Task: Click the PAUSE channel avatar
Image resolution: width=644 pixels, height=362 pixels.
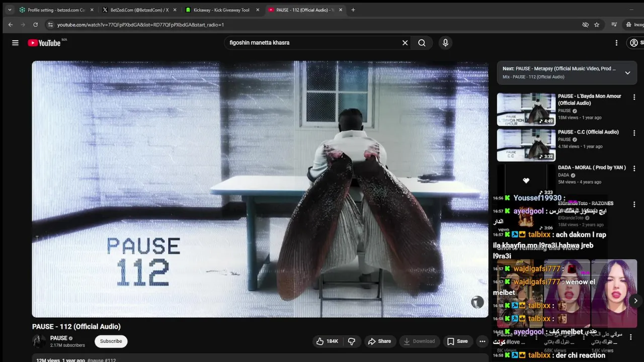Action: pyautogui.click(x=39, y=341)
